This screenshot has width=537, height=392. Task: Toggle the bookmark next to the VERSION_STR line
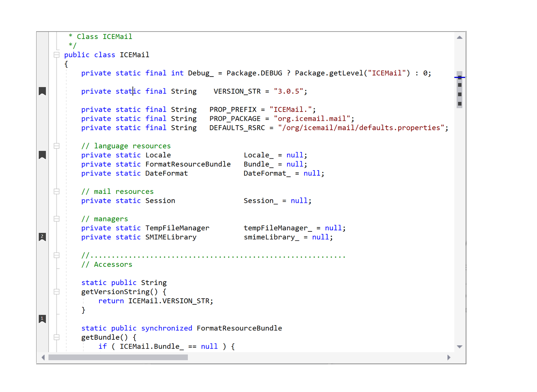pos(42,92)
